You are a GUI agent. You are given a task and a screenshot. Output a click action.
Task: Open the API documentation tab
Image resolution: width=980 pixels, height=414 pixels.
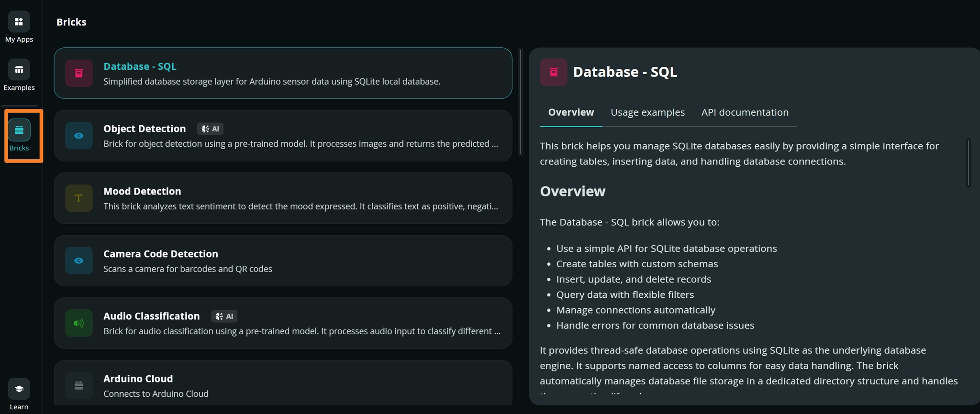click(745, 112)
